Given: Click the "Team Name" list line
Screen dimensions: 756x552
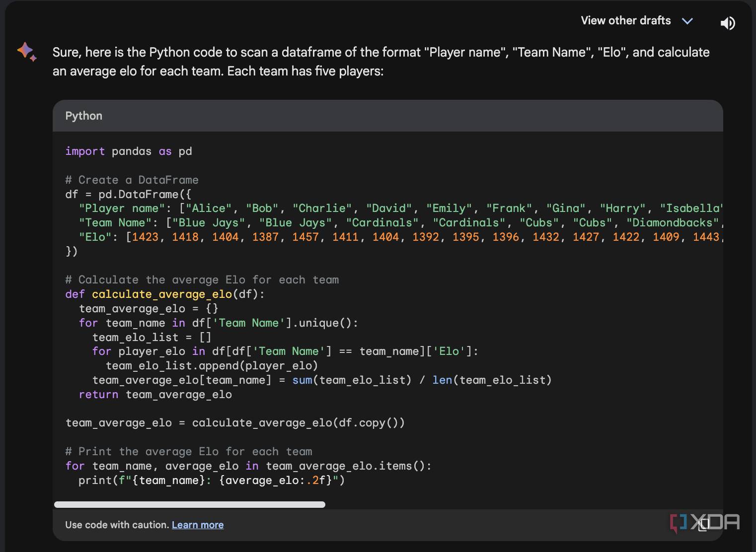Looking at the screenshot, I should [x=400, y=223].
